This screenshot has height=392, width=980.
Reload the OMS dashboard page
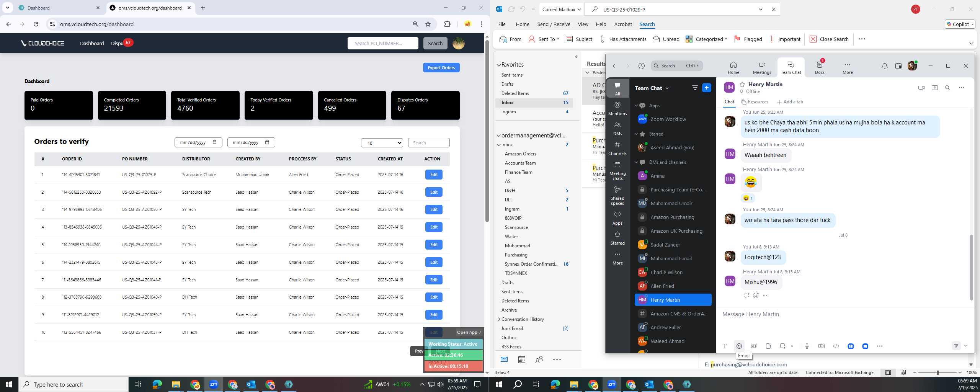pos(36,24)
